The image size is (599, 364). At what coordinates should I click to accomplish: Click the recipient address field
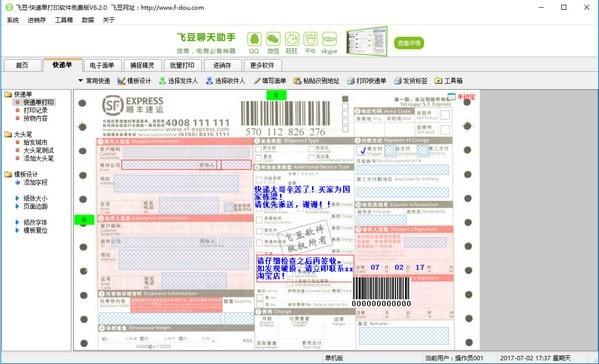182,260
